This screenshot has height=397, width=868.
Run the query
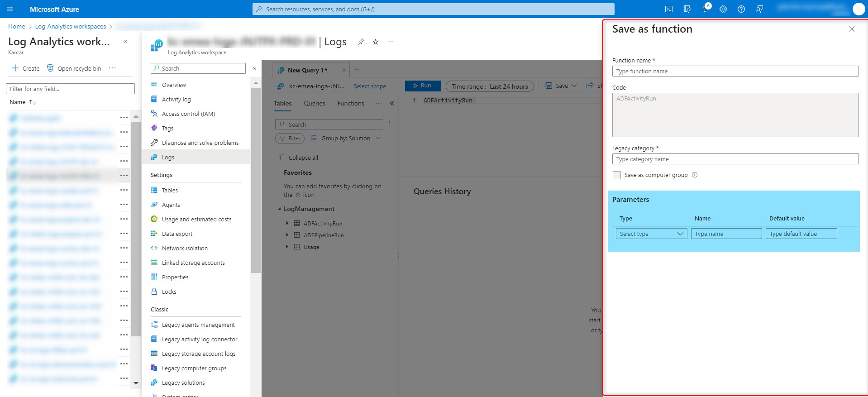pyautogui.click(x=423, y=86)
